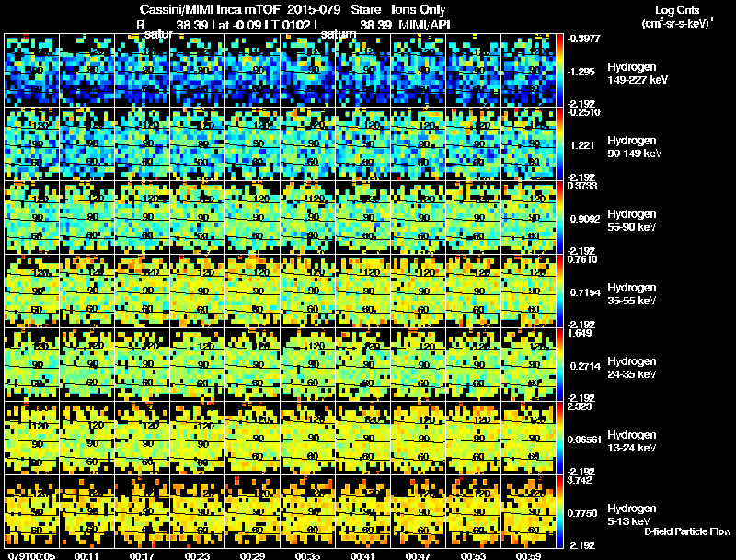The image size is (736, 560).
Task: Click the '079T00:05' time label
Action: coord(32,556)
